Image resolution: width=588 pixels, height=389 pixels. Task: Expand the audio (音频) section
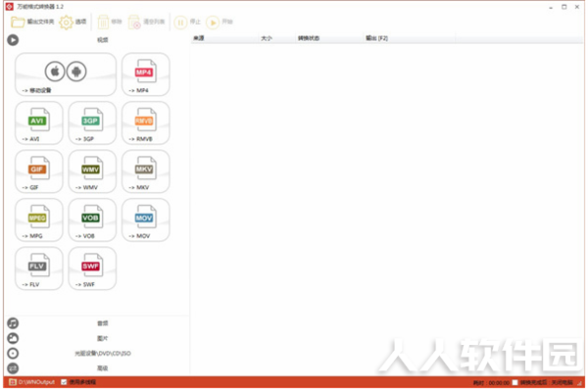coord(97,323)
